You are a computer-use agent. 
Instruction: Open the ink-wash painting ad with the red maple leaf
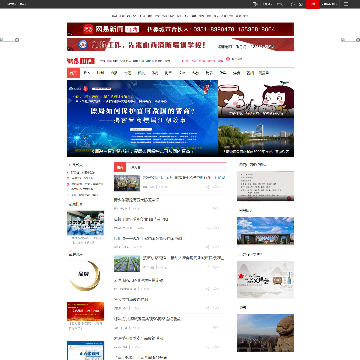(x=265, y=279)
